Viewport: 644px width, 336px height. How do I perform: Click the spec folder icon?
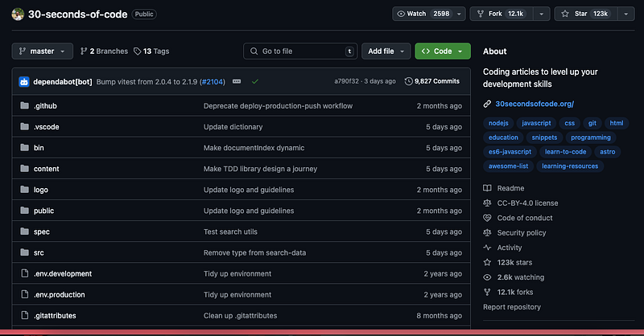[25, 231]
